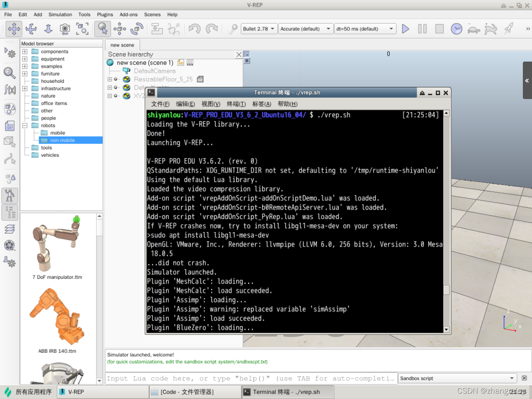Viewport: 532px width, 399px height.
Task: Pause the simulation
Action: pyautogui.click(x=423, y=29)
